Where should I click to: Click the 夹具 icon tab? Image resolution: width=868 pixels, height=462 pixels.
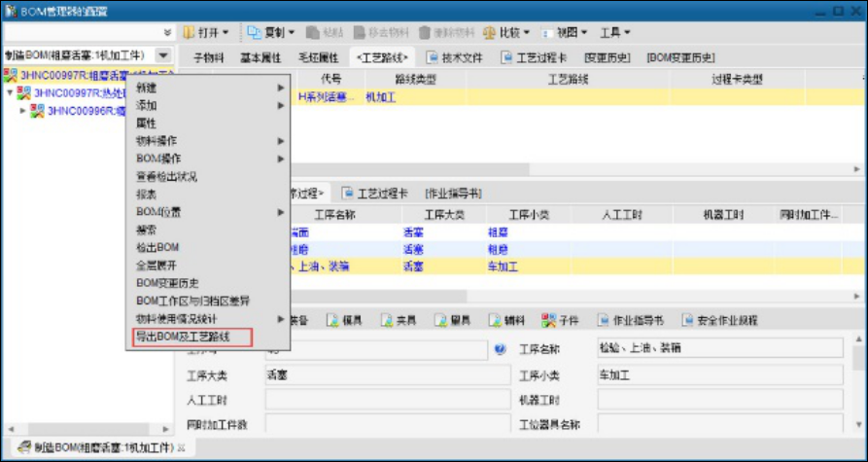click(x=398, y=320)
